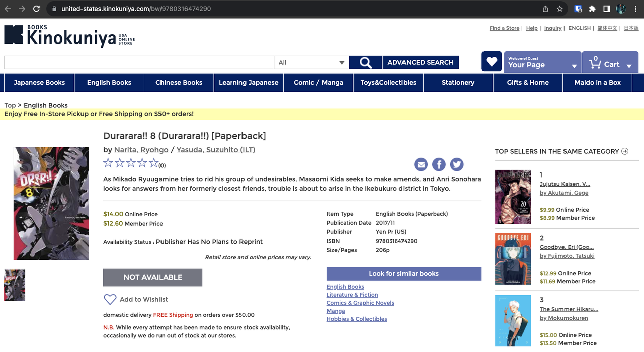Open the Help link
644x352 pixels.
pyautogui.click(x=532, y=28)
